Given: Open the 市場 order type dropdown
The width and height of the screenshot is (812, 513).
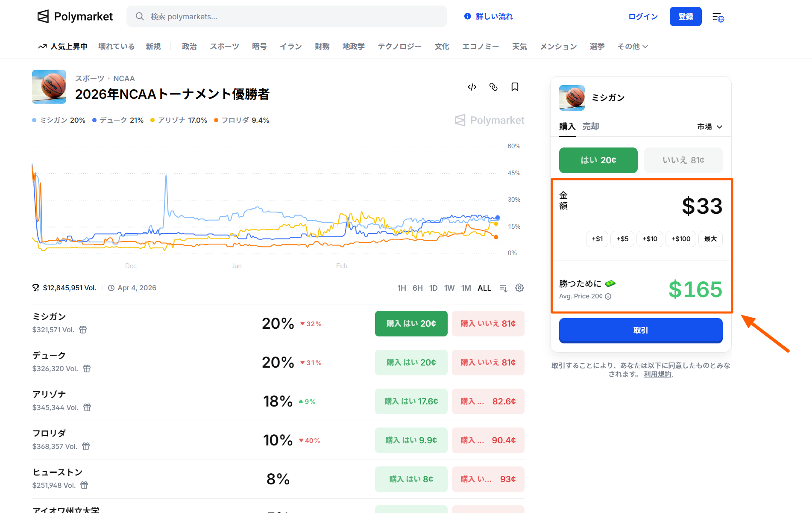Looking at the screenshot, I should point(709,127).
